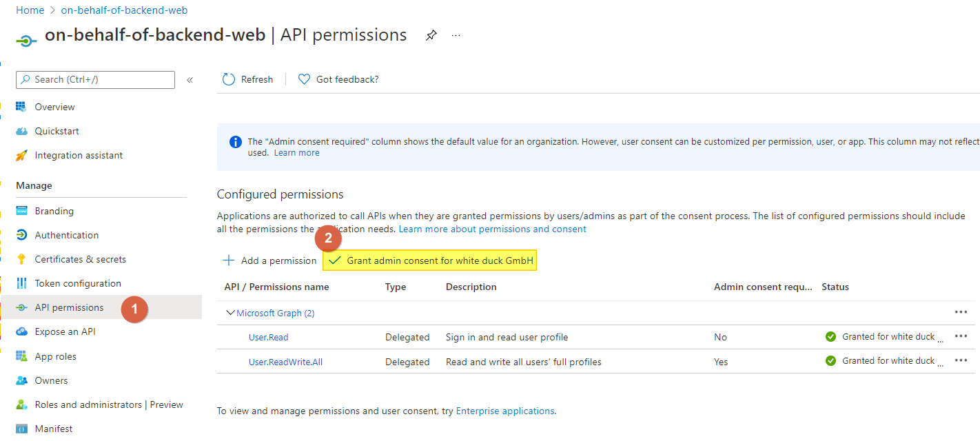
Task: Click the plus icon for Add a permission
Action: pos(229,260)
